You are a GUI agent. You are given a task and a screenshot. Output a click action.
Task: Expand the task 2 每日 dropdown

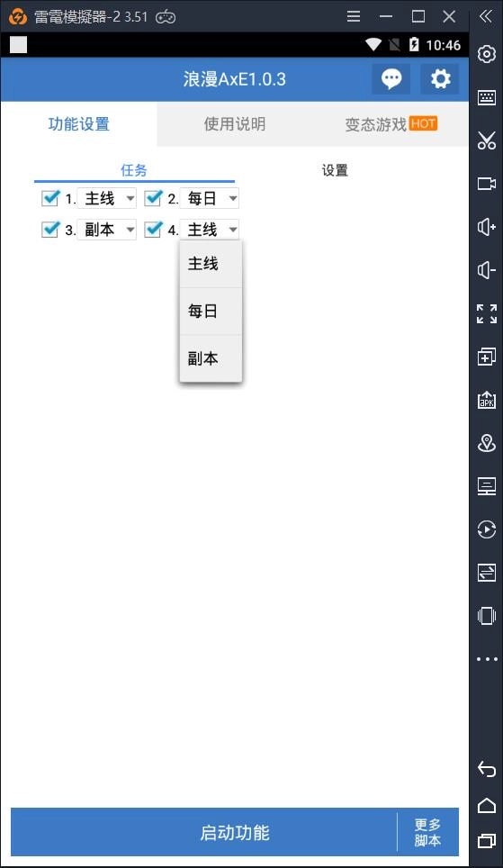click(209, 198)
